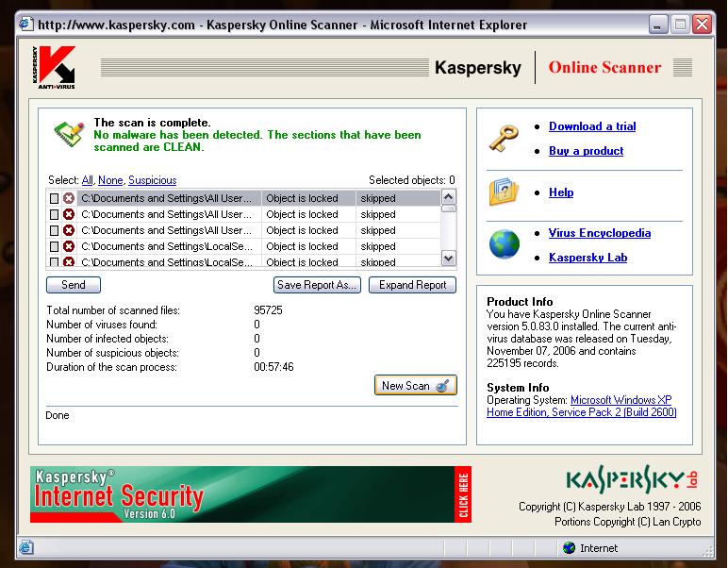Open the Kaspersky Lab link
This screenshot has height=568, width=728.
(x=587, y=258)
